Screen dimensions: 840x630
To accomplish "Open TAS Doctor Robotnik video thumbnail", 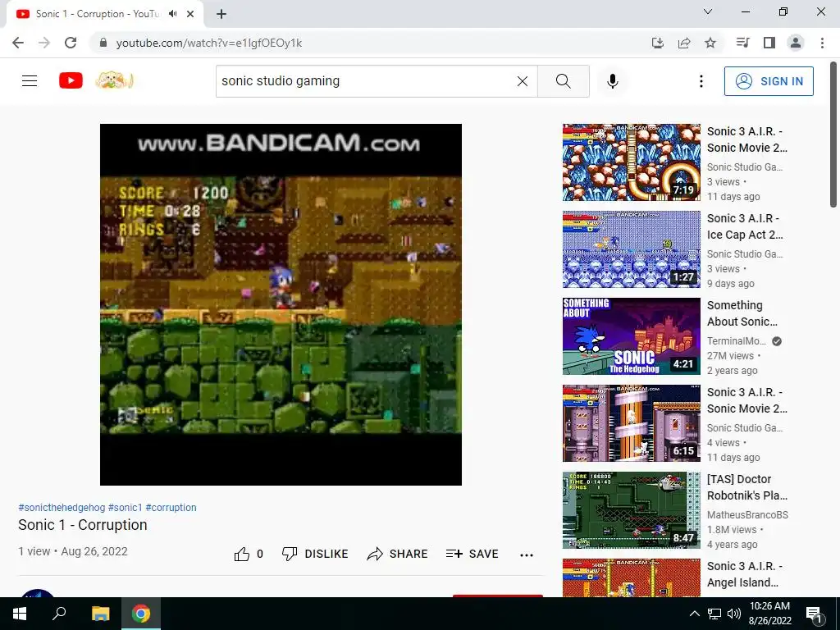I will pyautogui.click(x=631, y=510).
